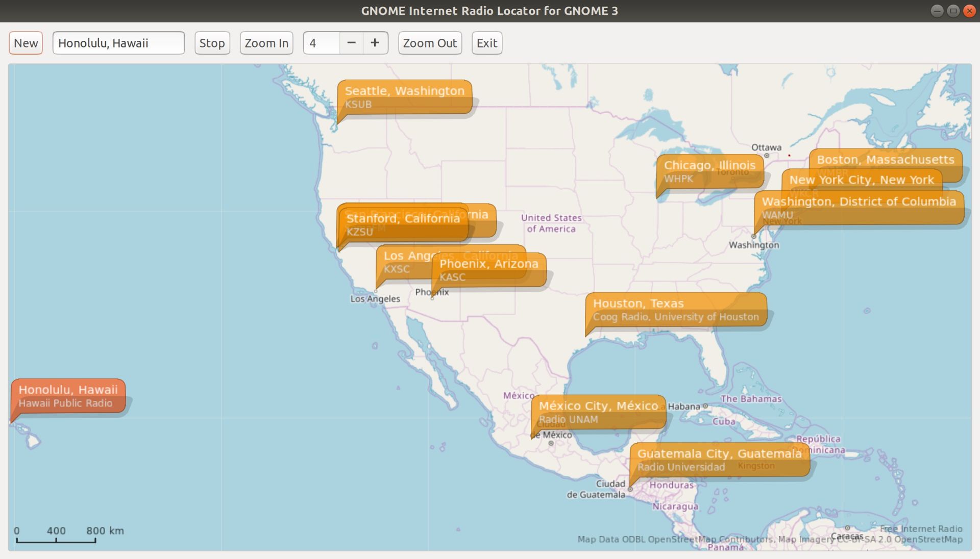Focus the Honolulu, Hawaii location field
This screenshot has width=980, height=559.
click(118, 43)
